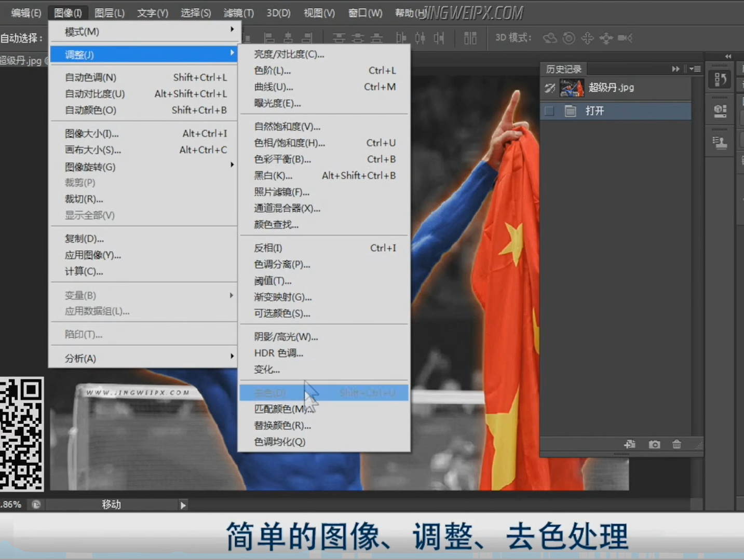Create new document from current history state

630,444
